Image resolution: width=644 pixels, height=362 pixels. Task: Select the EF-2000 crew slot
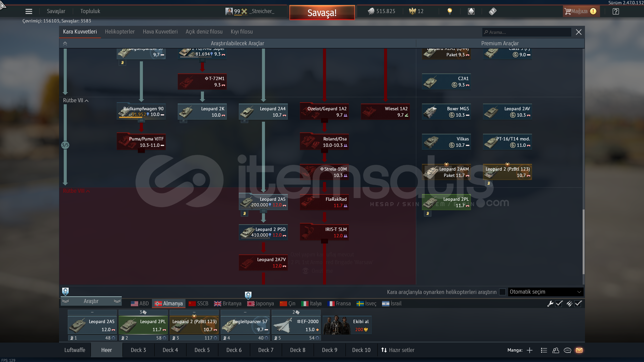click(296, 325)
